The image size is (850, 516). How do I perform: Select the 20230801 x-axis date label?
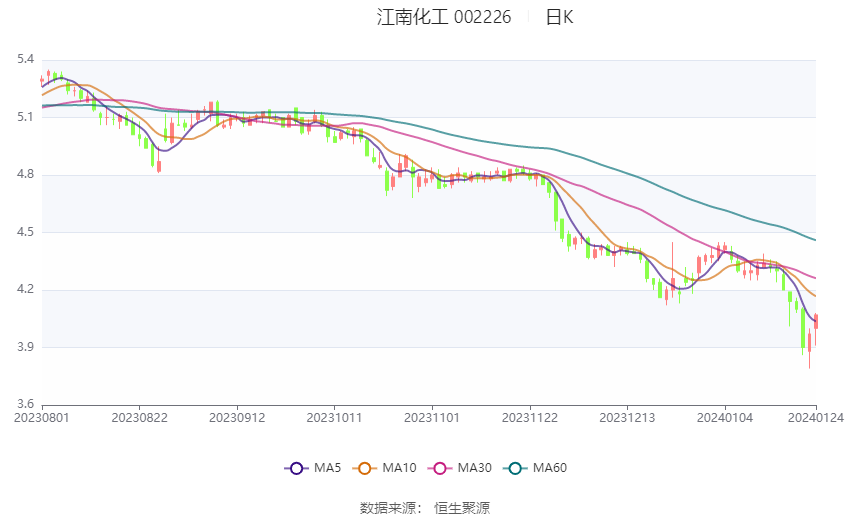[42, 418]
